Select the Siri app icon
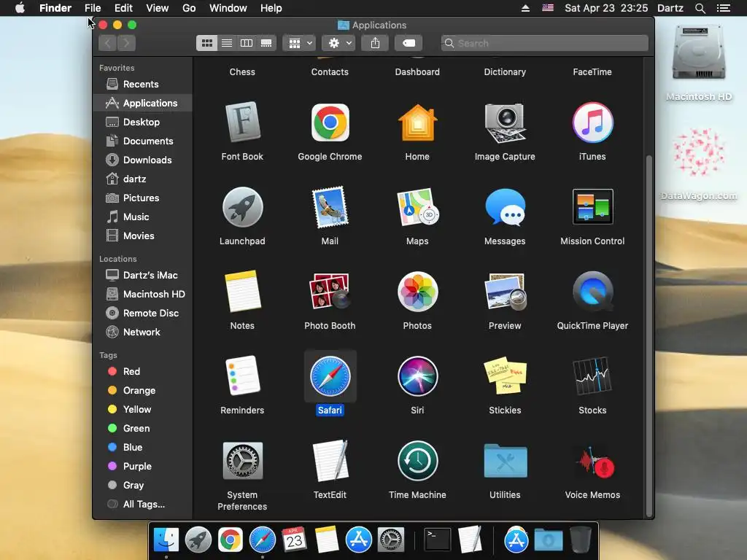The width and height of the screenshot is (747, 560). click(x=417, y=376)
